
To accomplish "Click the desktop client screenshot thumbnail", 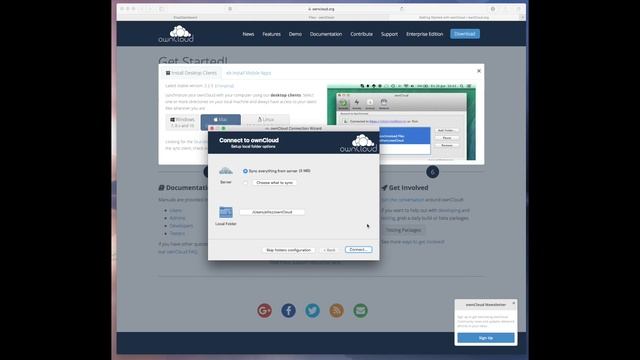I will coord(401,122).
